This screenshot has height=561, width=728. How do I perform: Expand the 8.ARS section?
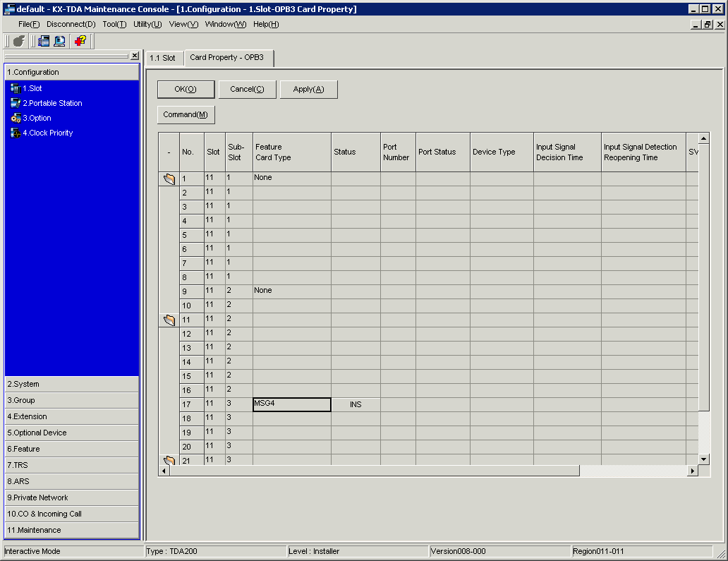pyautogui.click(x=72, y=481)
